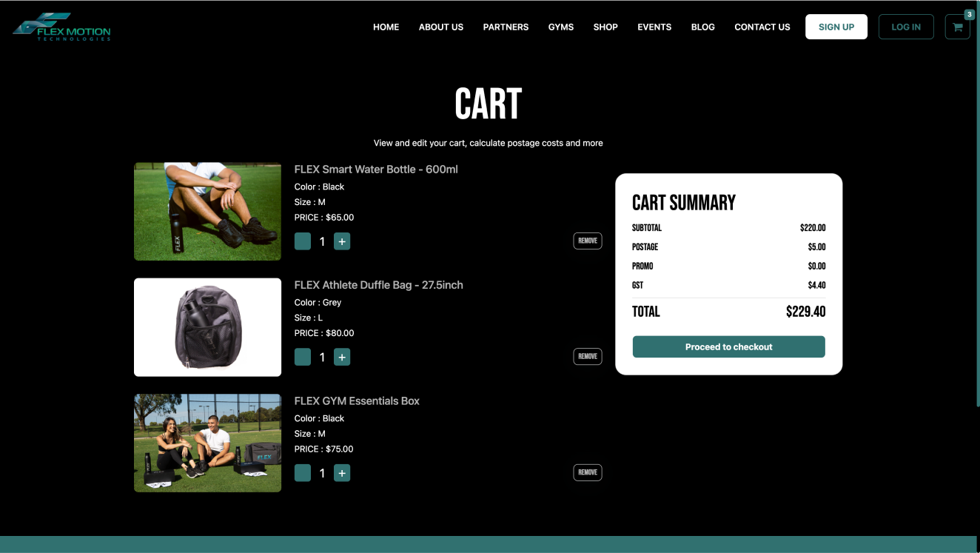Open the Gyms navigation link
This screenshot has height=553, width=980.
(560, 27)
